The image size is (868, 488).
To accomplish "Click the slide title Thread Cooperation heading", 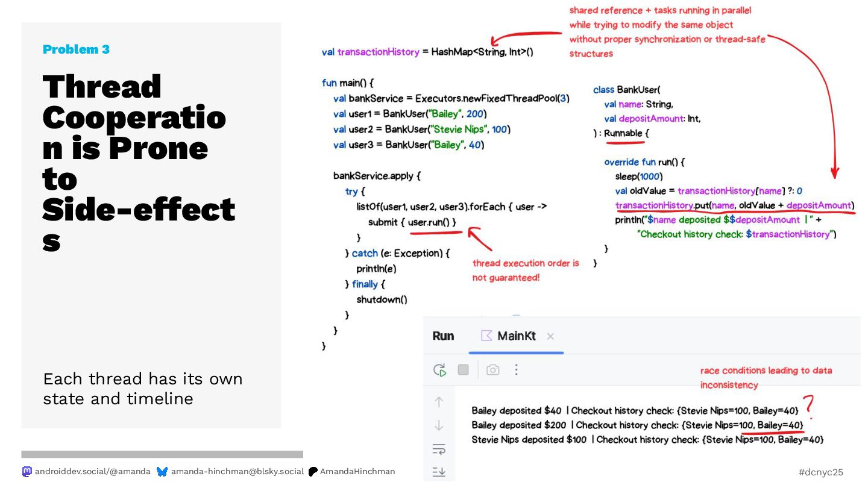I will tap(139, 163).
